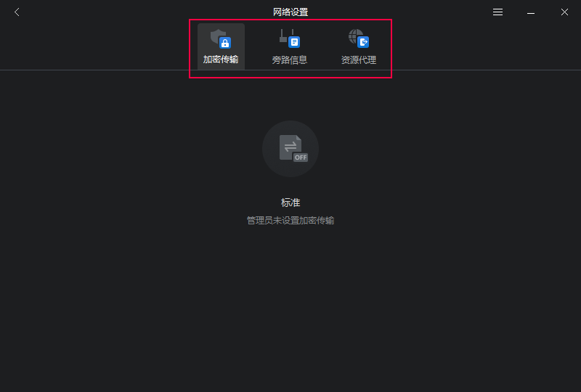Minimize the network settings window
Viewport: 581px width, 392px height.
(x=531, y=12)
